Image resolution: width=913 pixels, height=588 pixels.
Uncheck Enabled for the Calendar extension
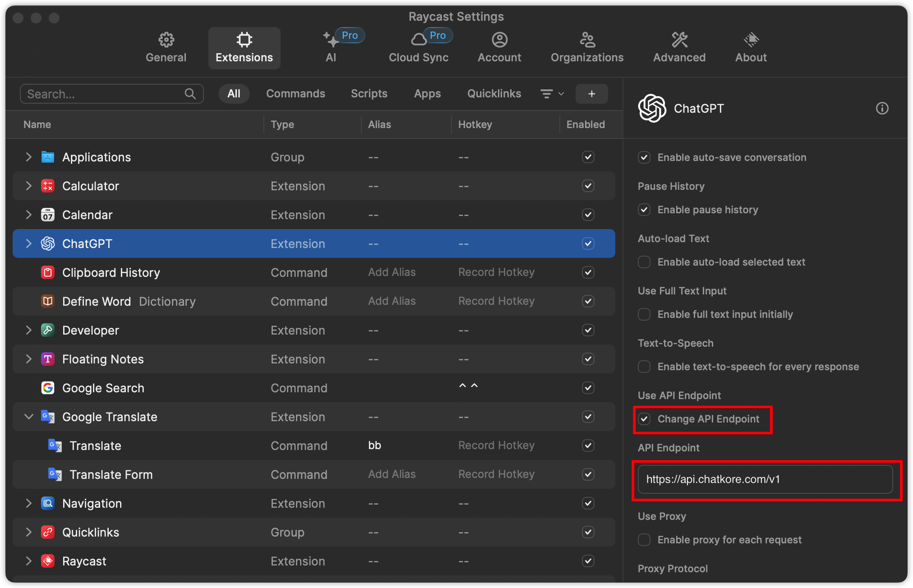(x=588, y=215)
